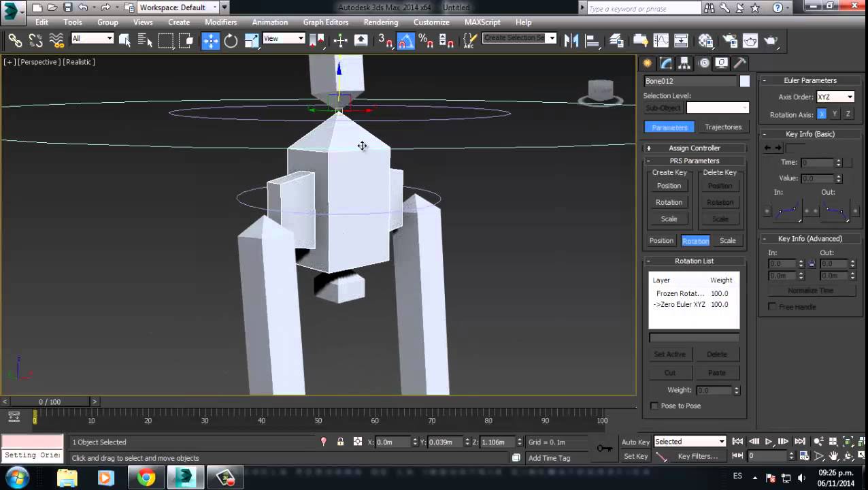Activate Select and Uniform Scale tool
This screenshot has width=868, height=490.
tap(252, 41)
